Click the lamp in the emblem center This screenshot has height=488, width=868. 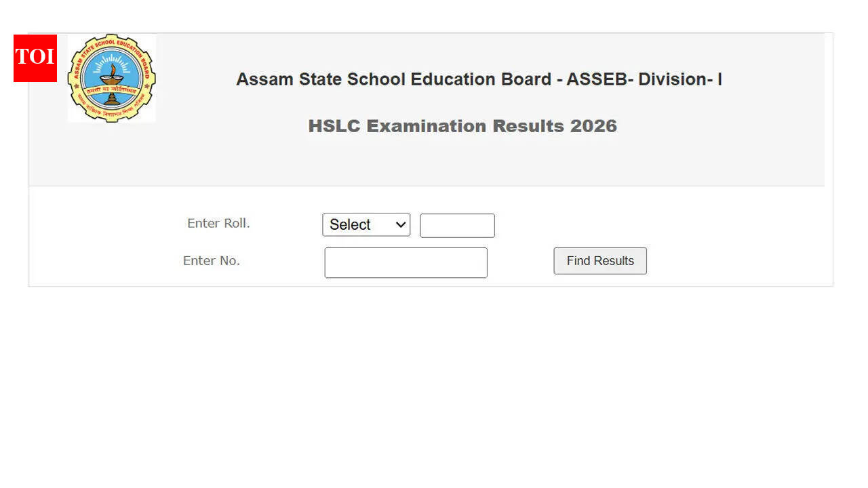click(x=111, y=72)
